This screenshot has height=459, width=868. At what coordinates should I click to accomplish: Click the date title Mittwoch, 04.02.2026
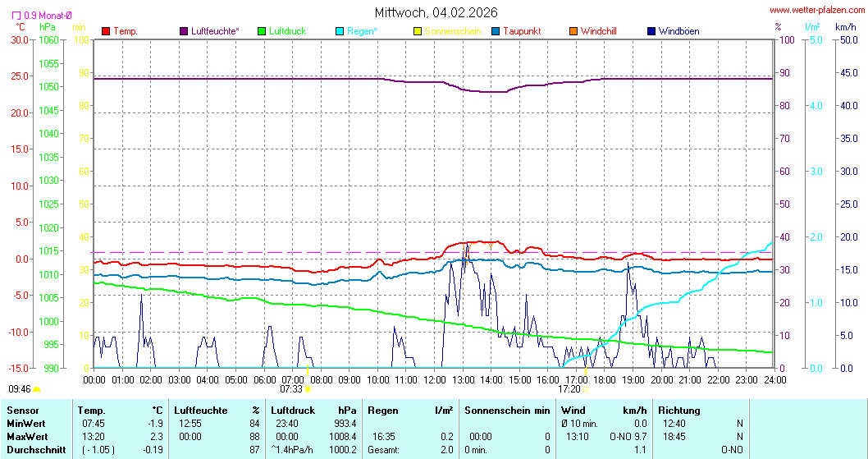436,12
